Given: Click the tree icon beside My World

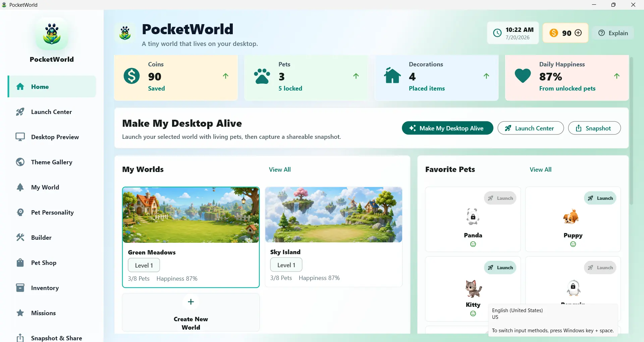Looking at the screenshot, I should [20, 187].
